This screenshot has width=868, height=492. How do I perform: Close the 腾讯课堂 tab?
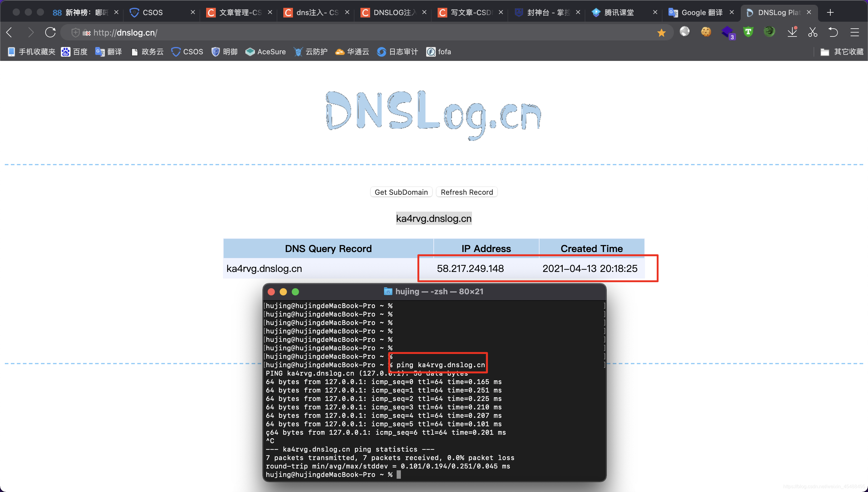[655, 12]
